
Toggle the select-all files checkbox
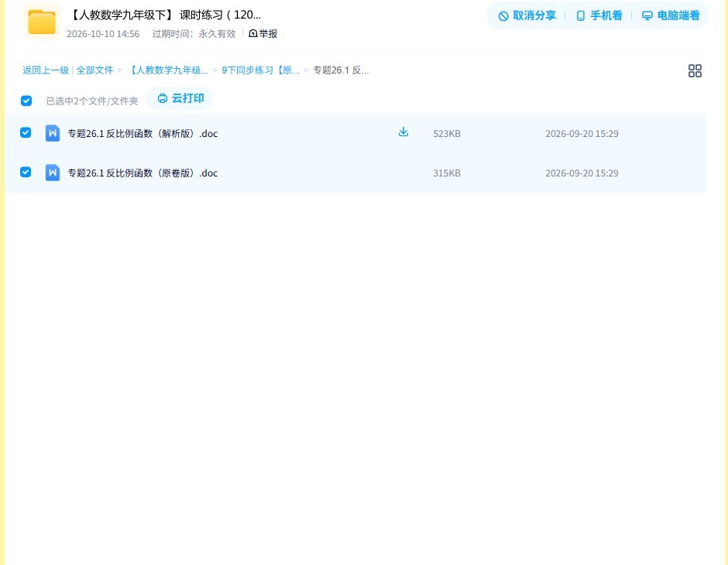tap(26, 101)
